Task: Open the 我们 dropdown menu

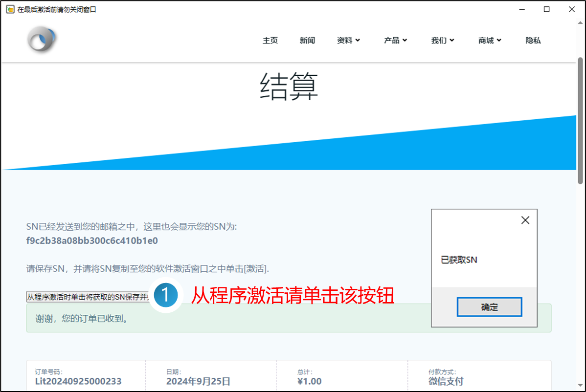Action: pos(443,41)
